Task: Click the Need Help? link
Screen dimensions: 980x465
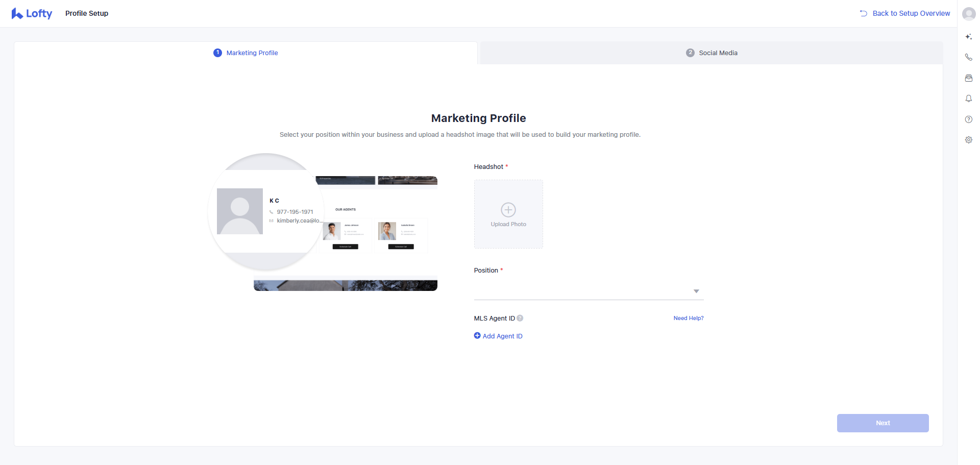Action: click(688, 318)
